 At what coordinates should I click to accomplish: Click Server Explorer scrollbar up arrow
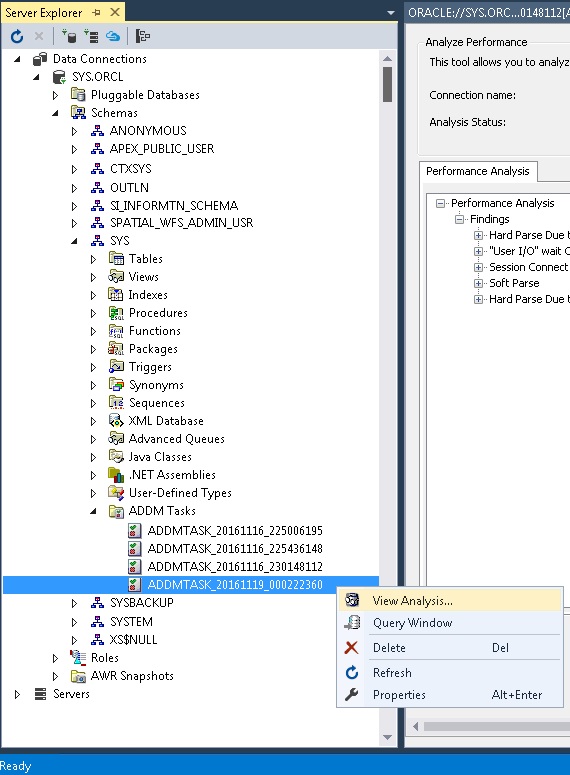click(388, 58)
